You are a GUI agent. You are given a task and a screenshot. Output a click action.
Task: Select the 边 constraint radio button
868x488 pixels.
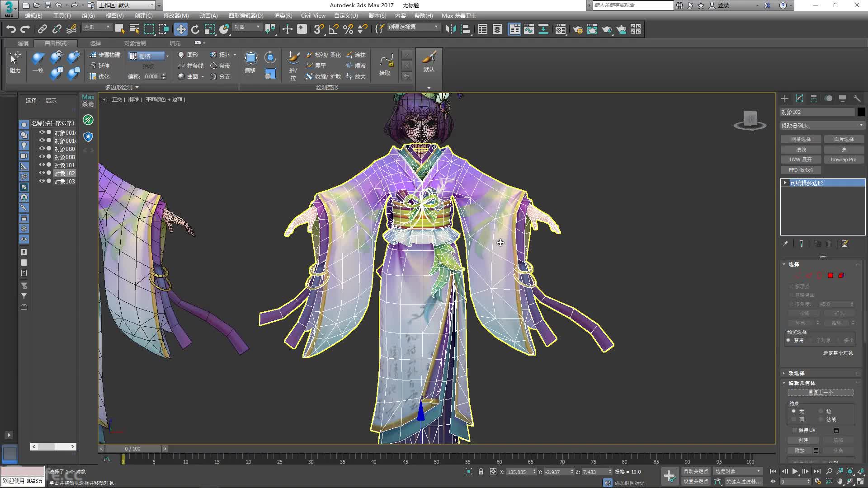(821, 411)
